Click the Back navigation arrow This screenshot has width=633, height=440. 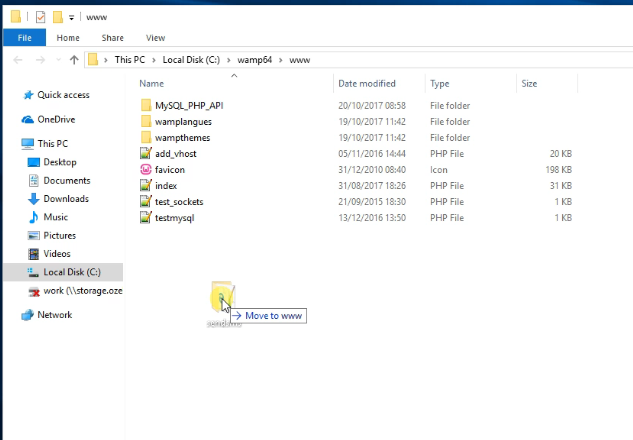tap(18, 60)
